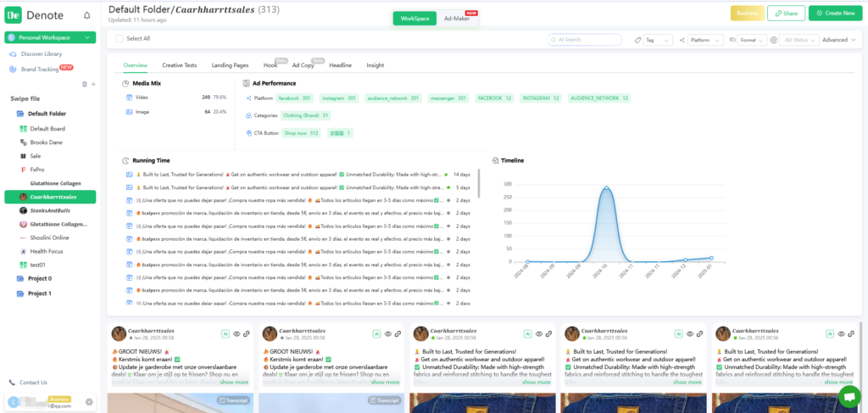Click the AI badge on the first ad card
Screen dimensions: 868x413
(225, 334)
